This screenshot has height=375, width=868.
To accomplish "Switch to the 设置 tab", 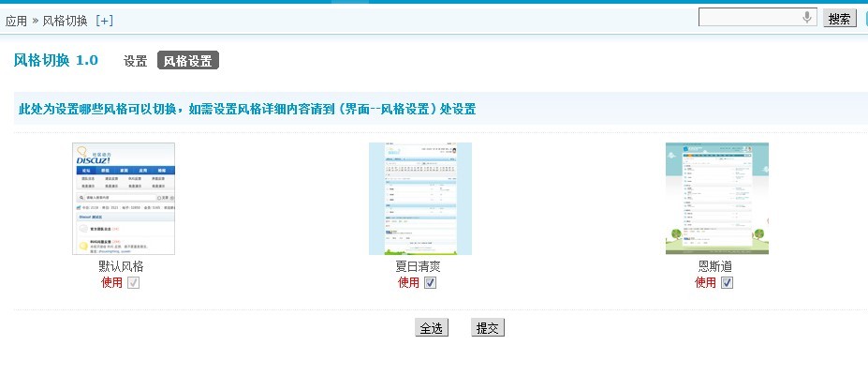I will (x=136, y=61).
